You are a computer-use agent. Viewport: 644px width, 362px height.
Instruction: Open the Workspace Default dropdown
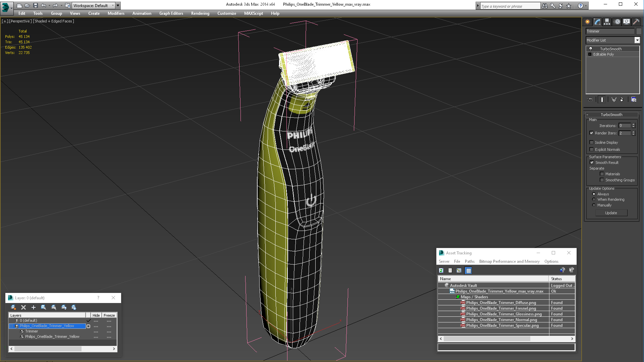click(x=94, y=5)
